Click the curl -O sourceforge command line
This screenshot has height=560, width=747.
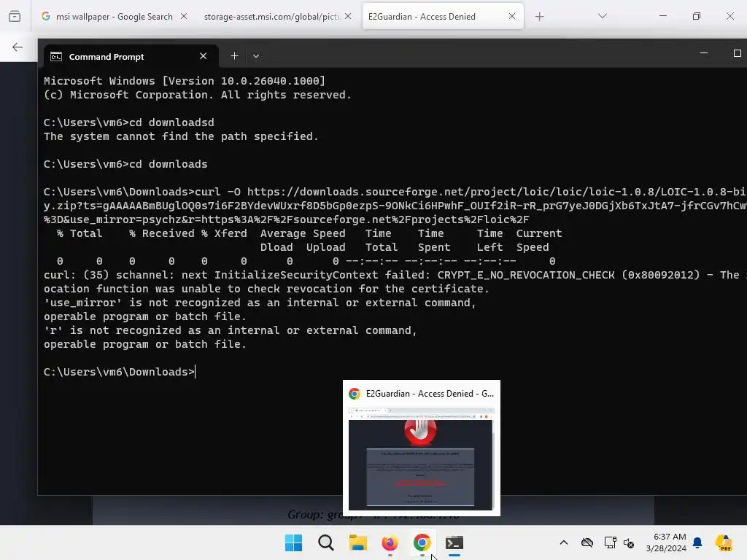click(395, 206)
